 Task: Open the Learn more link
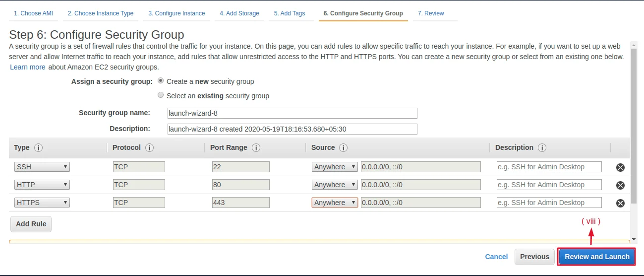pos(28,67)
